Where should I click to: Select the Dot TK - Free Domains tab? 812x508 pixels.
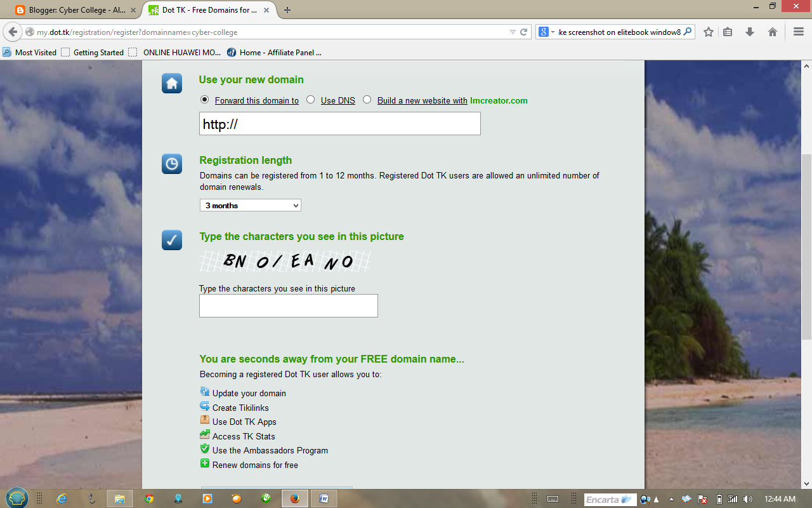(209, 10)
